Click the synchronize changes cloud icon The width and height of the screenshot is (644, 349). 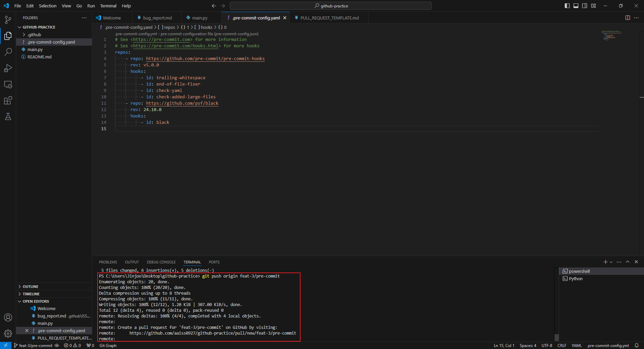(57, 345)
